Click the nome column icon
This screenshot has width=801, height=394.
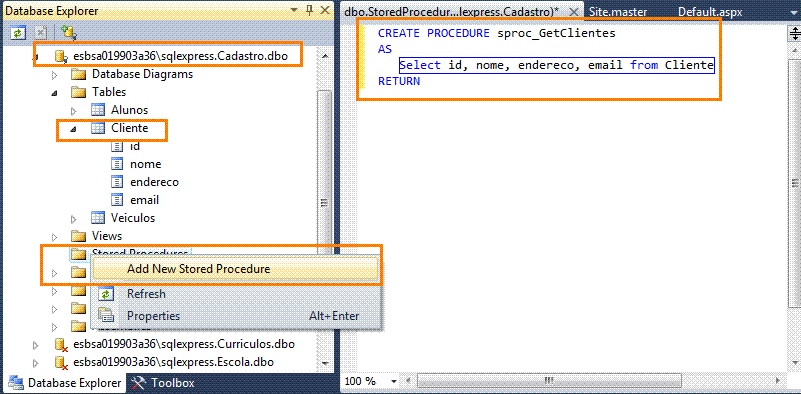117,164
